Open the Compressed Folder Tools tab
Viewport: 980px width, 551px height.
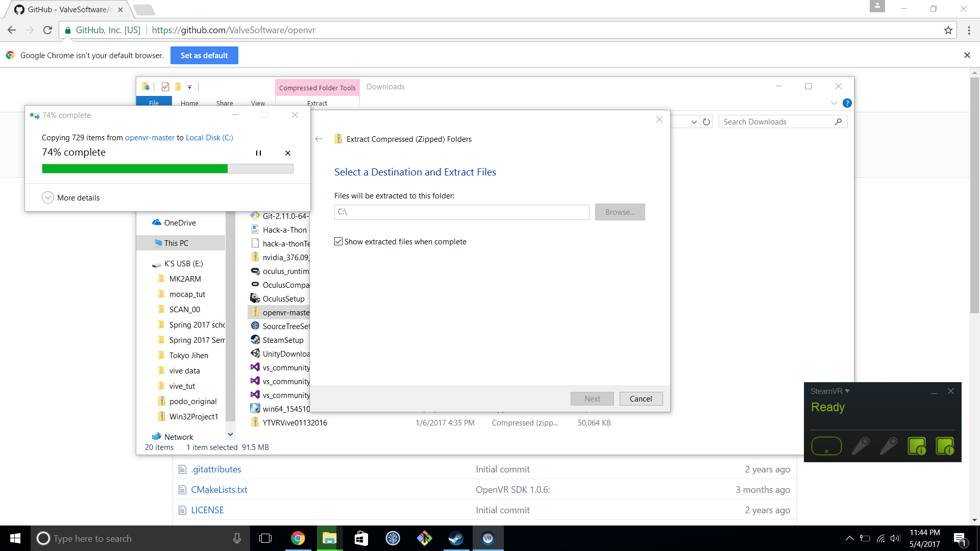pos(317,88)
